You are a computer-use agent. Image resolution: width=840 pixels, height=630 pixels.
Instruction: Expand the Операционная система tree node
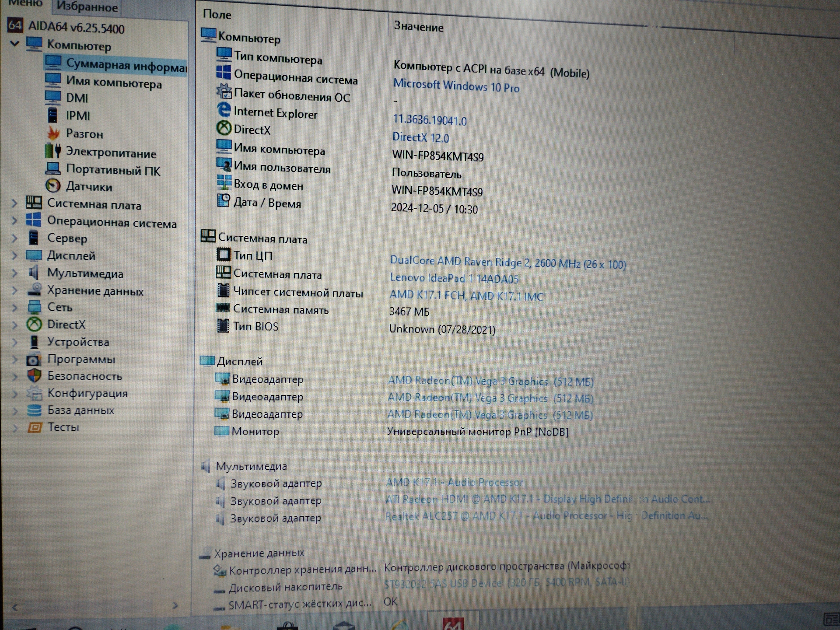click(14, 220)
